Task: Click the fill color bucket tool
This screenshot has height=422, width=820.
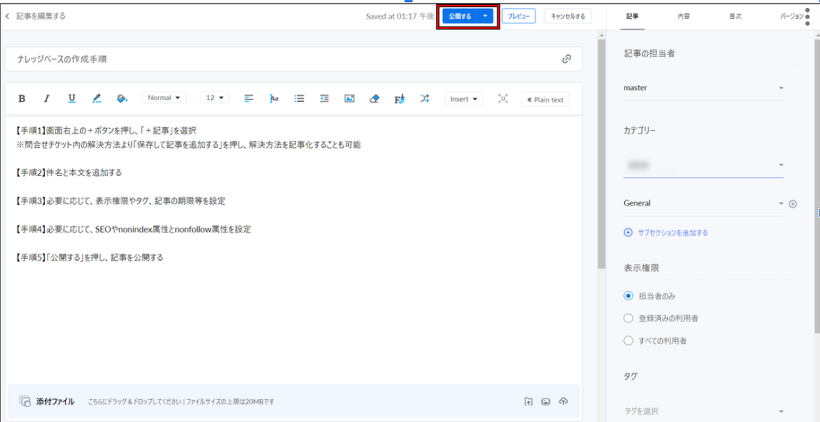Action: tap(122, 99)
